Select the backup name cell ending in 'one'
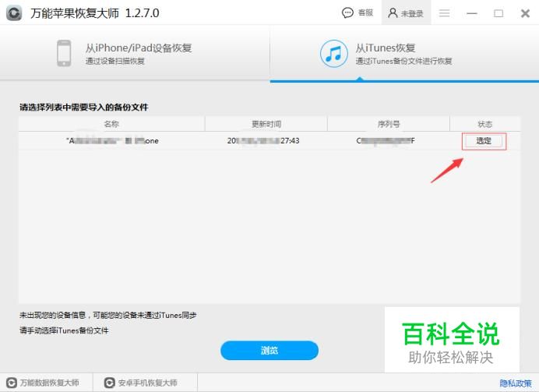 point(112,141)
